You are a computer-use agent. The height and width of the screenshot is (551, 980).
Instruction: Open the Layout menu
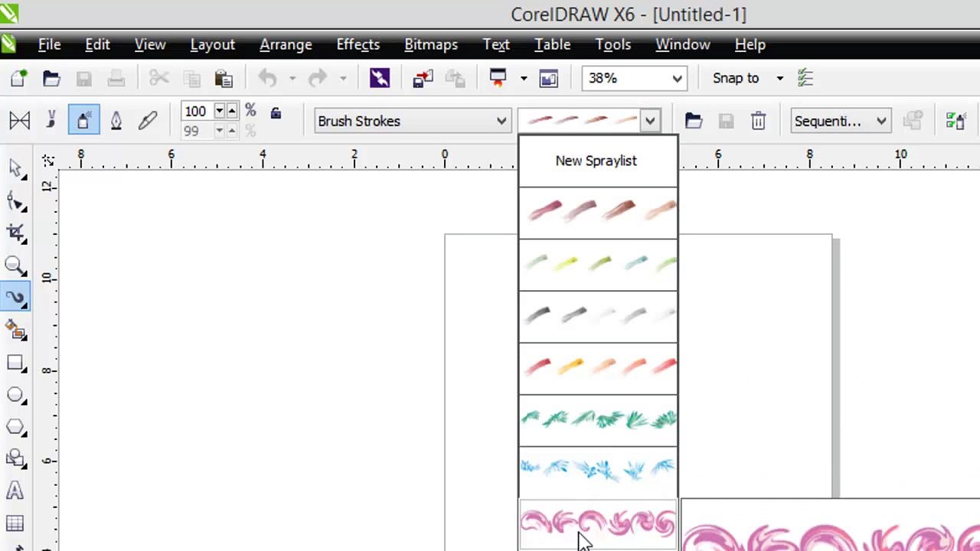pyautogui.click(x=212, y=44)
